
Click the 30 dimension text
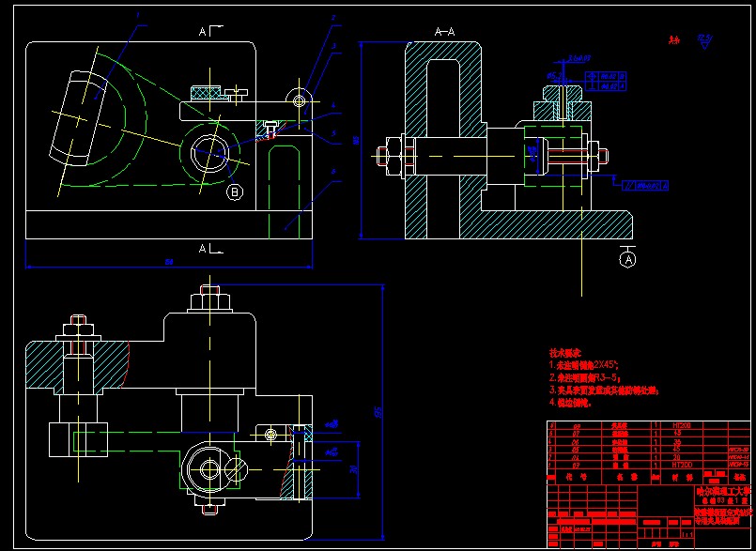352,468
